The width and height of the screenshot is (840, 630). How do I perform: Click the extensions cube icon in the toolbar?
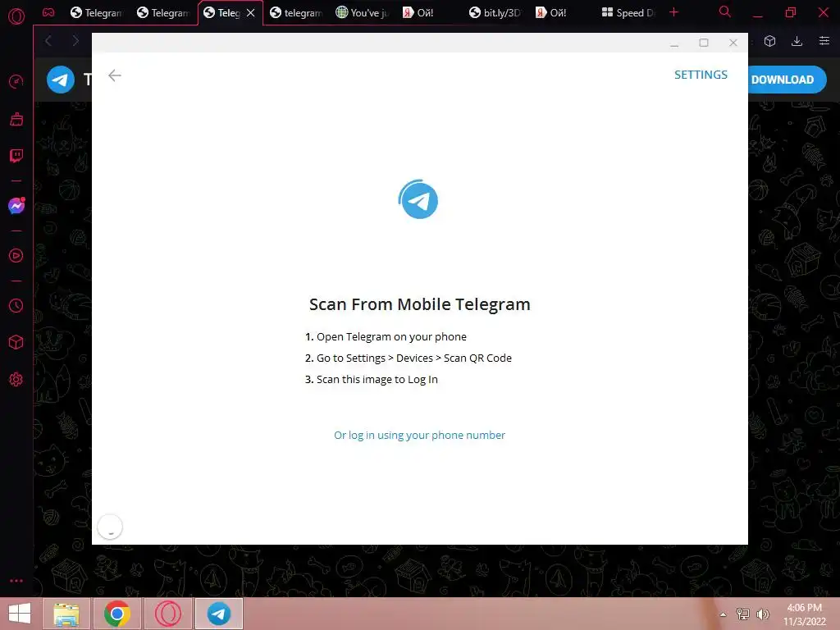point(769,41)
